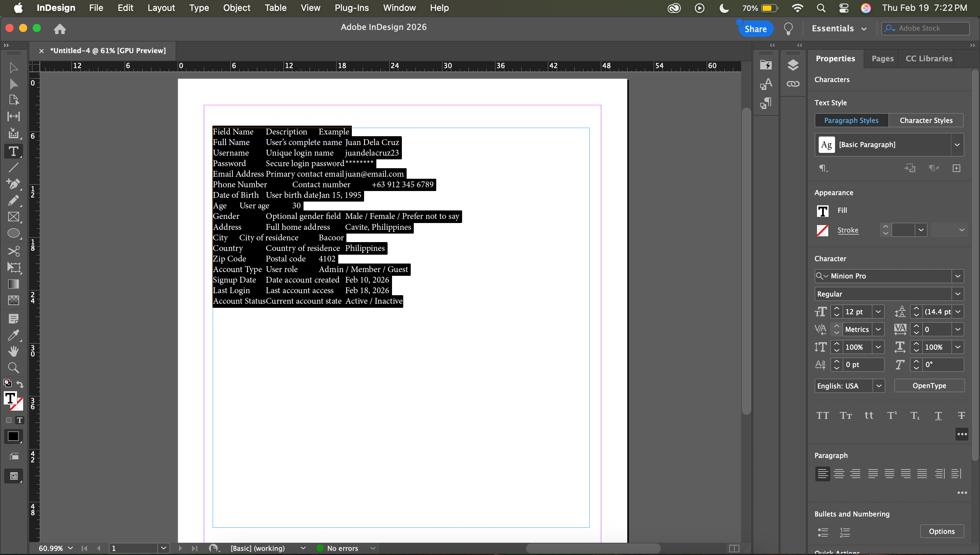Viewport: 980px width, 555px height.
Task: Select the Gradient Swatch tool
Action: tap(13, 284)
